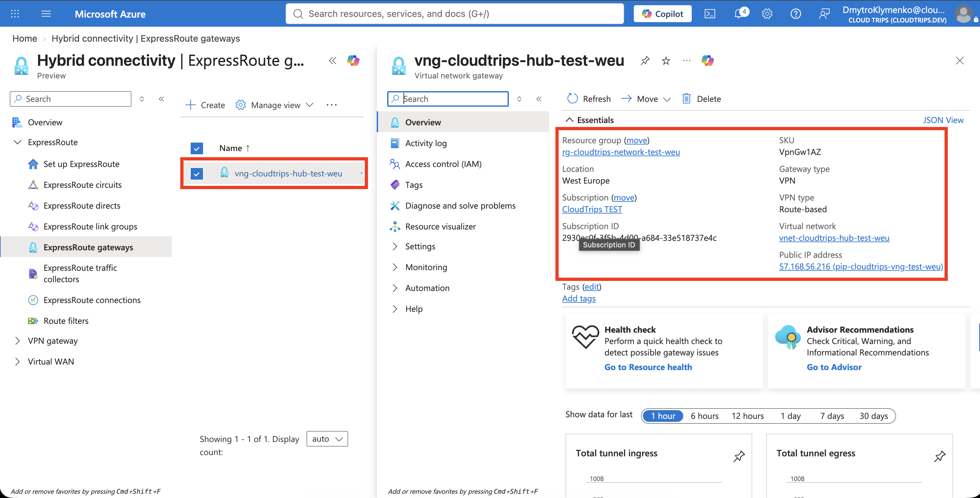Click the account avatar picture
Screen dimensions: 980x498
pos(964,14)
